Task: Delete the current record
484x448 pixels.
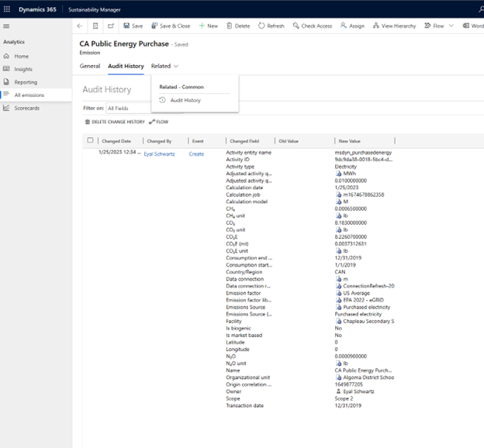Action: point(238,26)
